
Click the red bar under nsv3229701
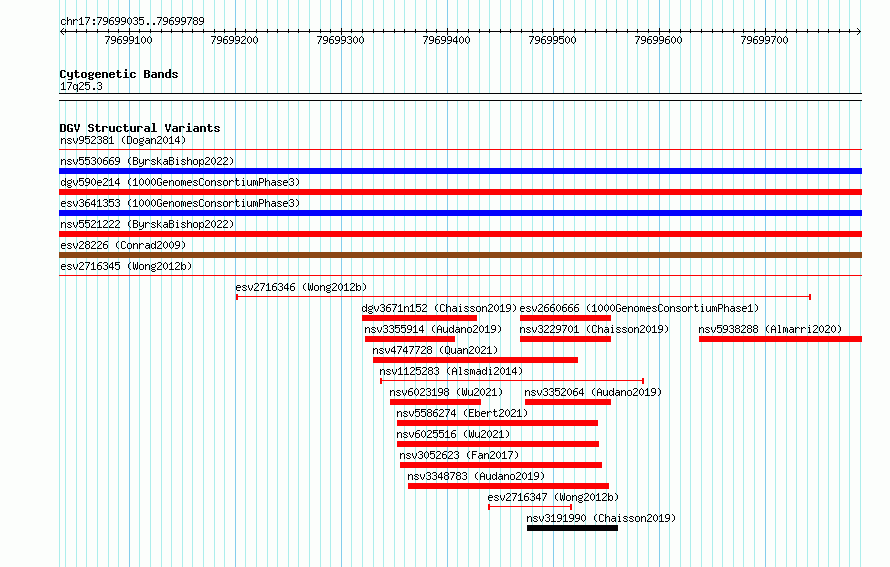point(565,339)
